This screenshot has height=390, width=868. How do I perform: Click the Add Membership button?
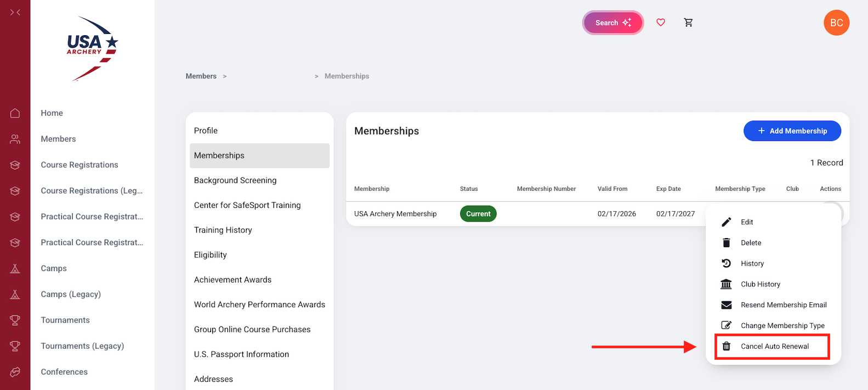pyautogui.click(x=792, y=131)
